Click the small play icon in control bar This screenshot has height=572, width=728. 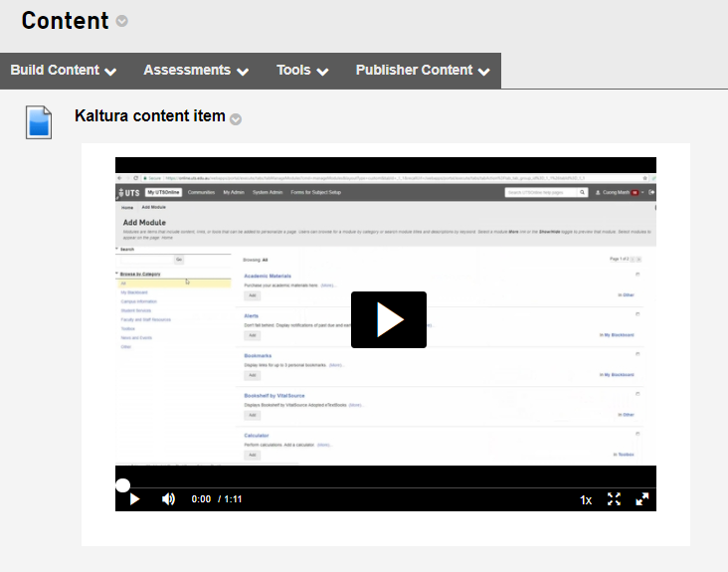135,499
